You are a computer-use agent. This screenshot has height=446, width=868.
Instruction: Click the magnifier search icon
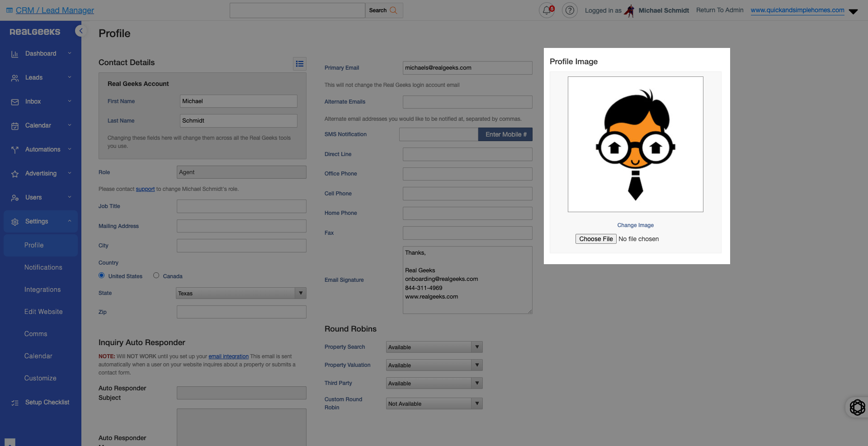pos(393,10)
